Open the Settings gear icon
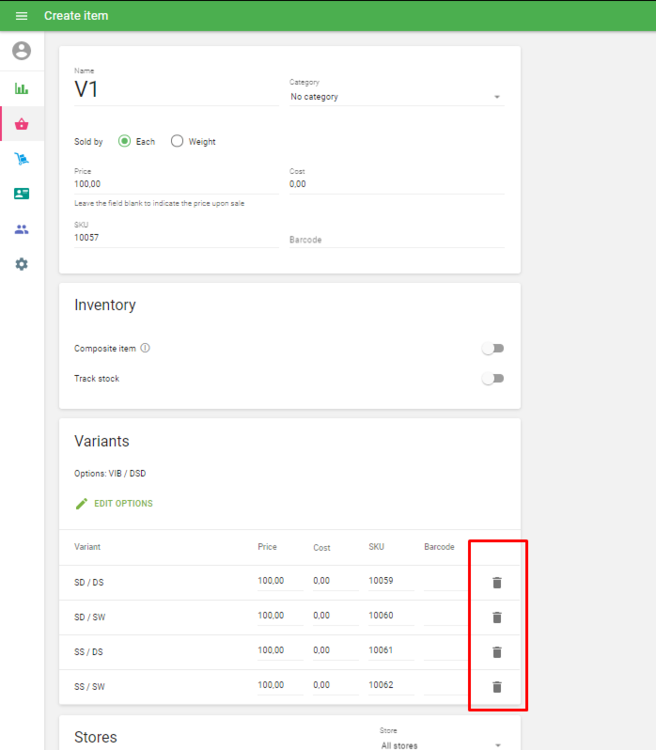 [21, 264]
